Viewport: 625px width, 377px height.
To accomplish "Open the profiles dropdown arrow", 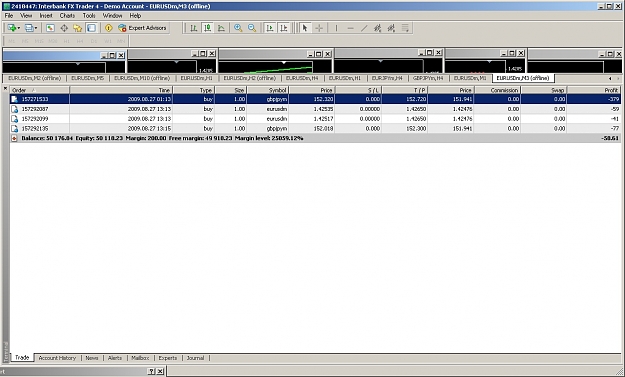I will pos(36,28).
